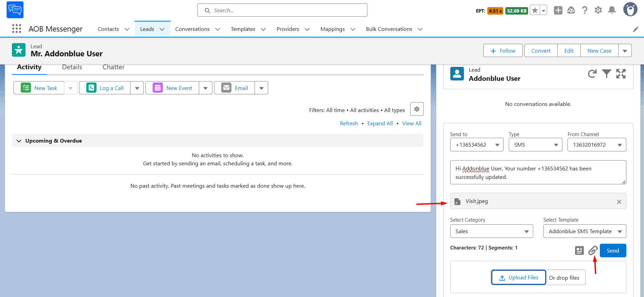Viewport: 644px width, 297px height.
Task: Click the Follow button
Action: [503, 51]
